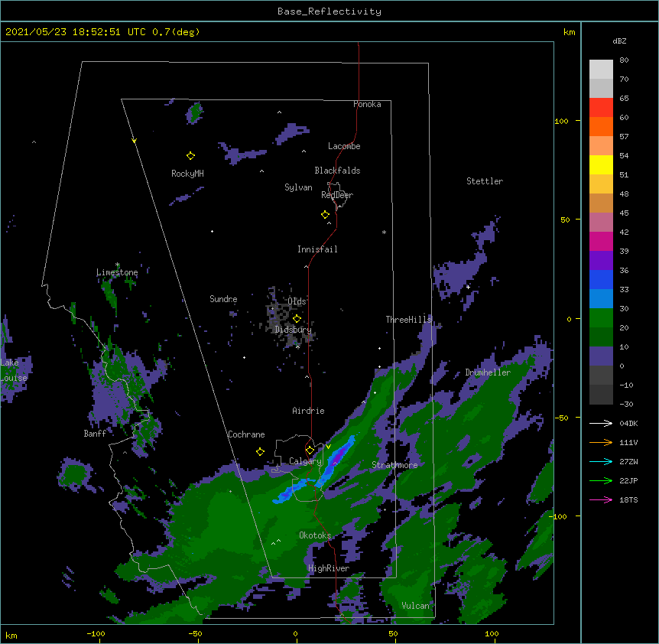Click the Sylvan label
The image size is (659, 644).
298,187
